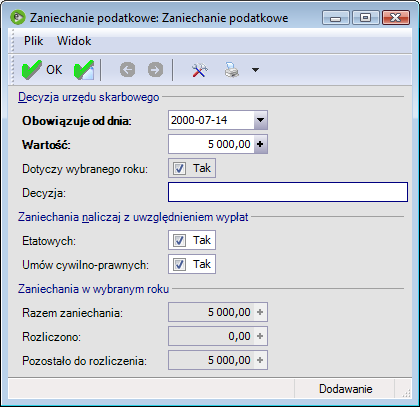
Task: Click the save-and-new checkmark document icon
Action: point(84,70)
